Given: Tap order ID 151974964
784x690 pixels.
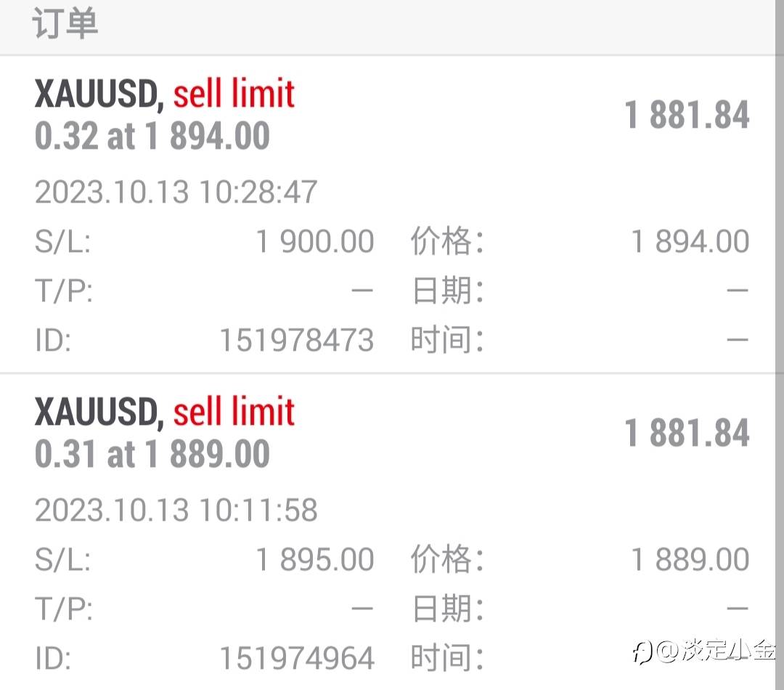Looking at the screenshot, I should coord(296,658).
